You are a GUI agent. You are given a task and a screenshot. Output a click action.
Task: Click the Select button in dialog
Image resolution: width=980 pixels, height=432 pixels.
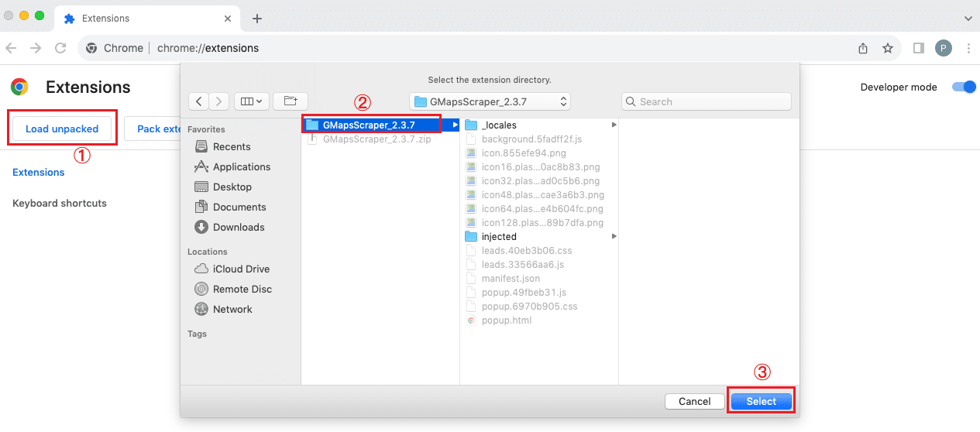[761, 401]
